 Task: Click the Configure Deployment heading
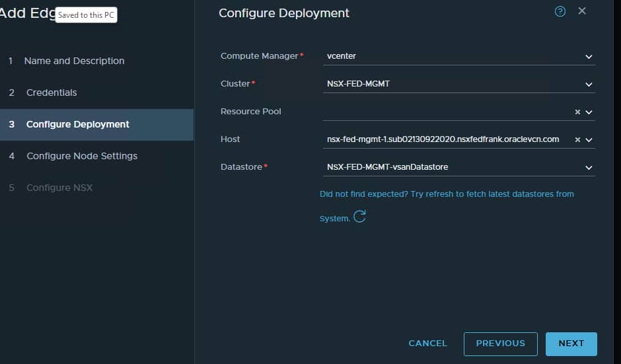[283, 13]
